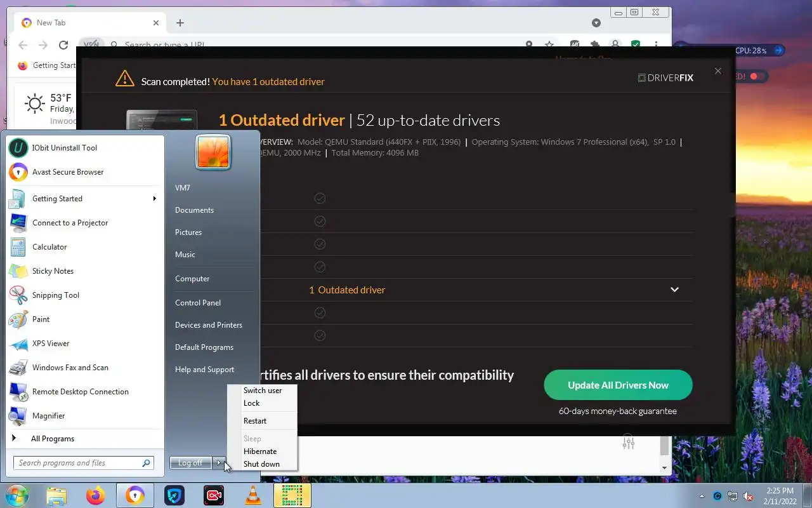Image resolution: width=812 pixels, height=508 pixels.
Task: Expand the 1 Outdated driver row chevron
Action: pos(674,290)
